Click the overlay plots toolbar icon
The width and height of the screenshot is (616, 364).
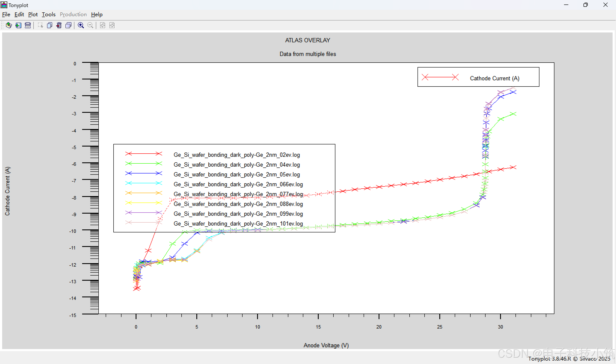click(68, 25)
